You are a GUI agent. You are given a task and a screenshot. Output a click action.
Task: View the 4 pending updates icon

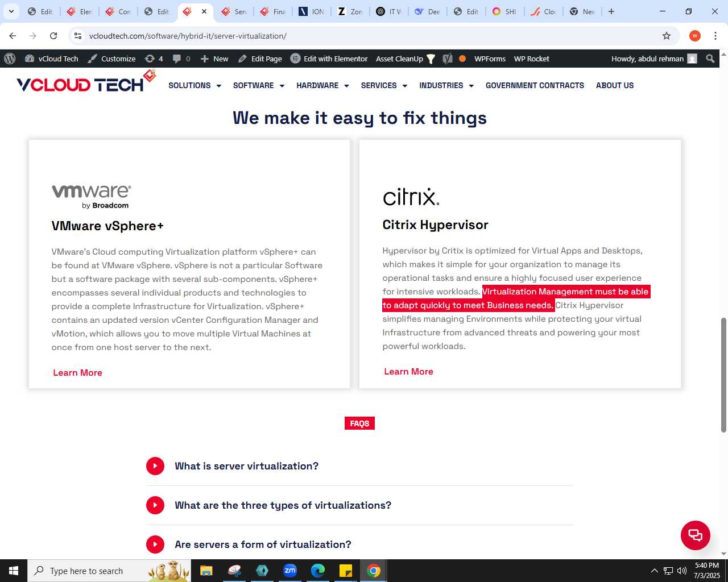[154, 59]
